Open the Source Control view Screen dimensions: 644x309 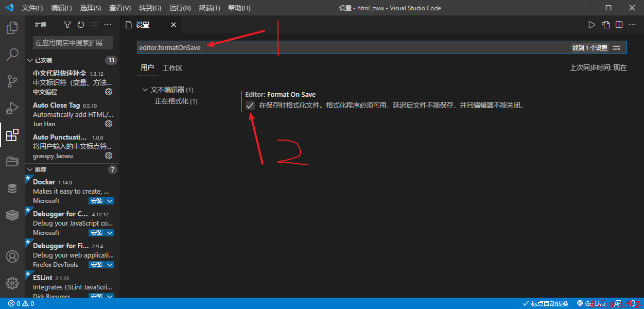(x=12, y=81)
